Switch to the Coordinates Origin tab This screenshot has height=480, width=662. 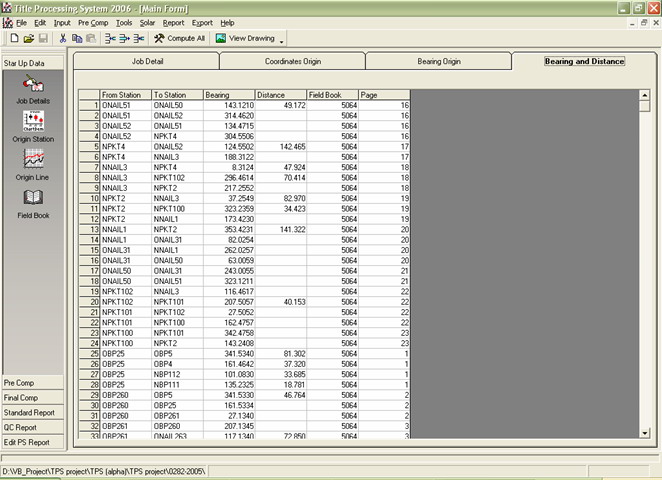(x=292, y=61)
